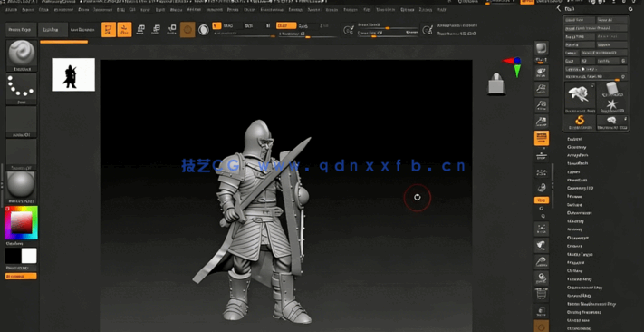
Task: Select the PolyMesh3D star tool thumbnail
Action: pos(612,106)
